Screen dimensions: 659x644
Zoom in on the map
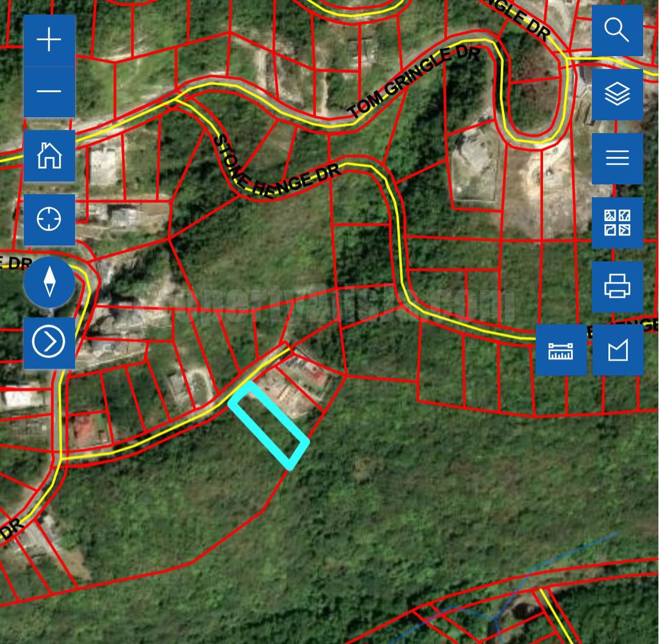(x=49, y=40)
